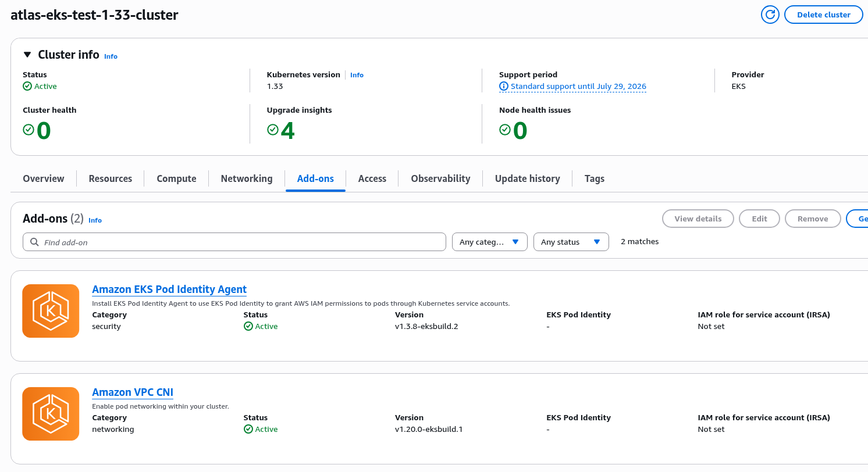This screenshot has width=868, height=472.
Task: Click the Delete cluster button
Action: [x=823, y=15]
